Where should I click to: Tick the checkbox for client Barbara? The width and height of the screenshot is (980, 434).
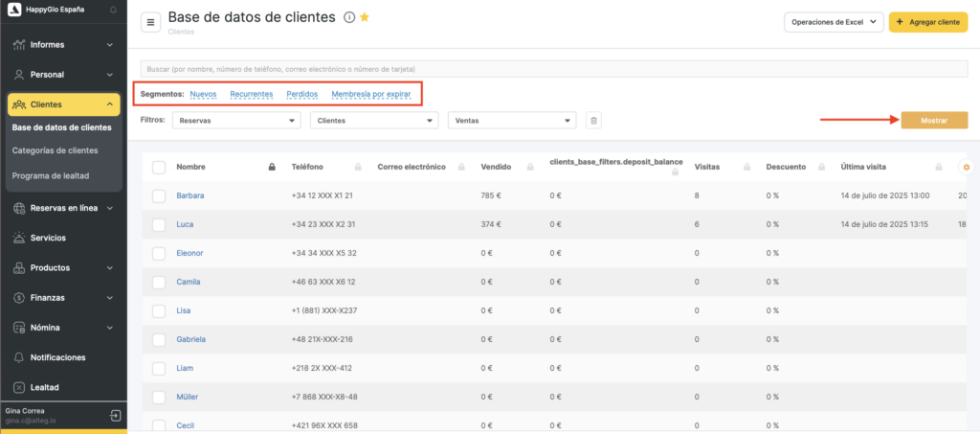click(159, 195)
